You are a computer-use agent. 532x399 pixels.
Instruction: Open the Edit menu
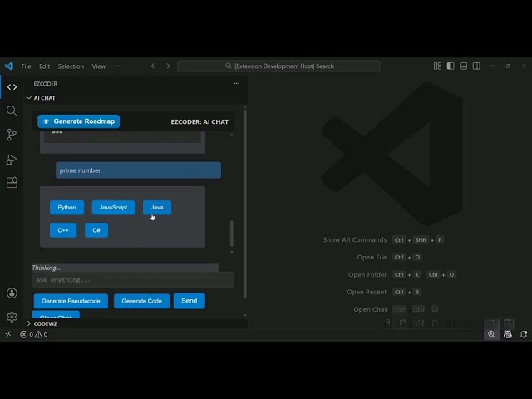(x=44, y=66)
